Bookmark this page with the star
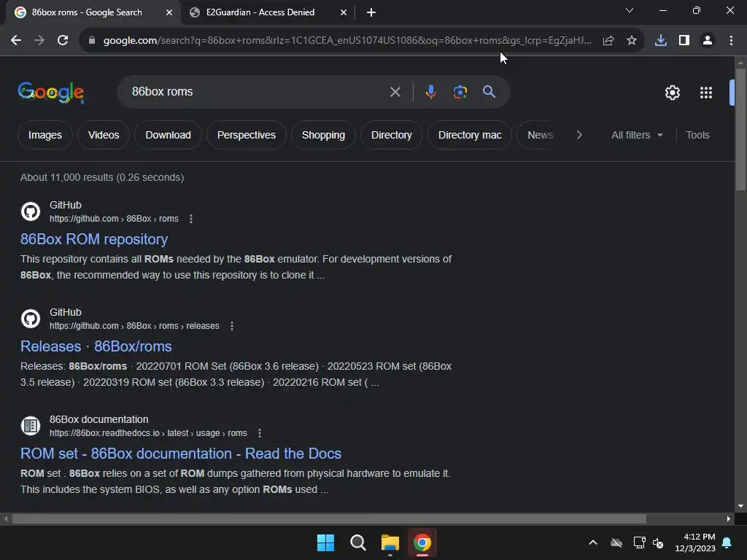The height and width of the screenshot is (560, 747). pyautogui.click(x=631, y=41)
